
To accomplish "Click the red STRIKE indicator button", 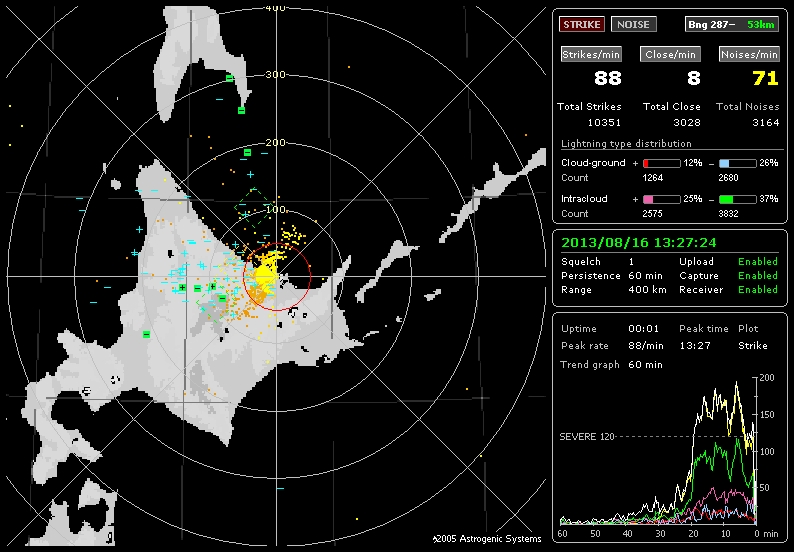I will (x=581, y=24).
